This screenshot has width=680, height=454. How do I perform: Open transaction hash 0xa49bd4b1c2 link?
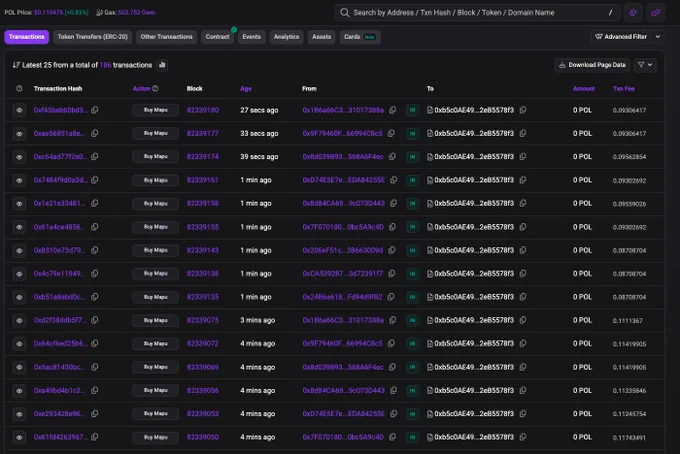[x=60, y=390]
